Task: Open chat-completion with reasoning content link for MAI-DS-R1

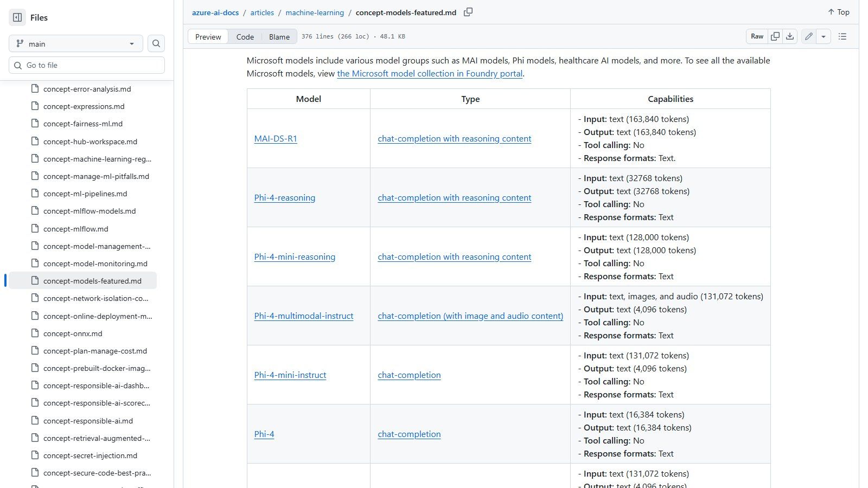Action: pyautogui.click(x=455, y=139)
